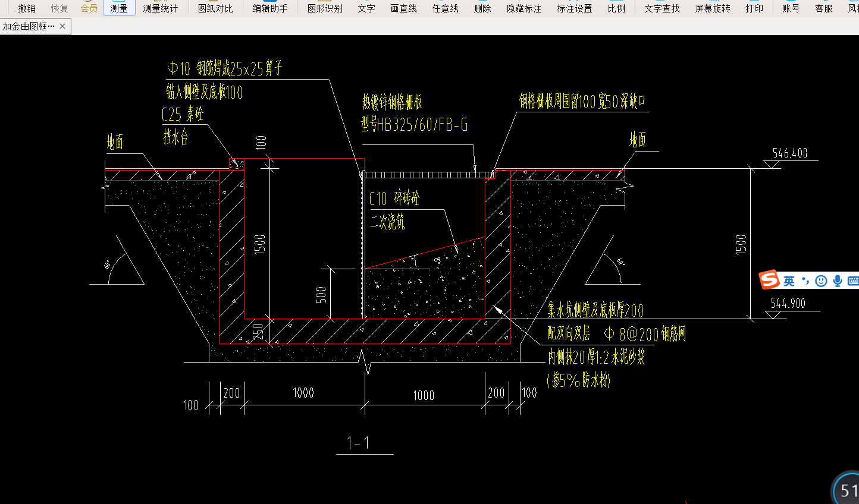Click the label C10 碎砖砼

(395, 198)
